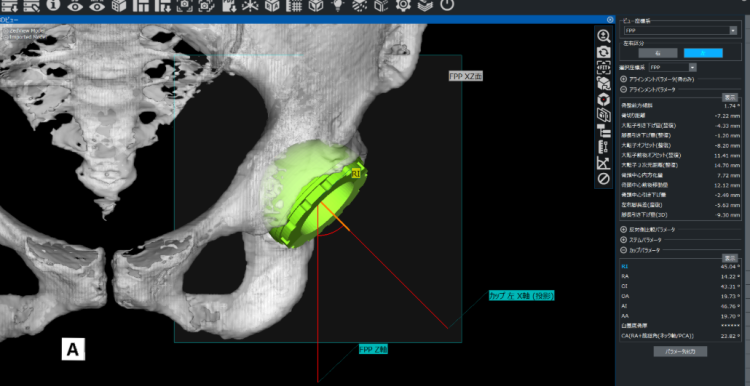Open settings gear icon in top toolbar
This screenshot has height=386, width=750.
tap(403, 5)
